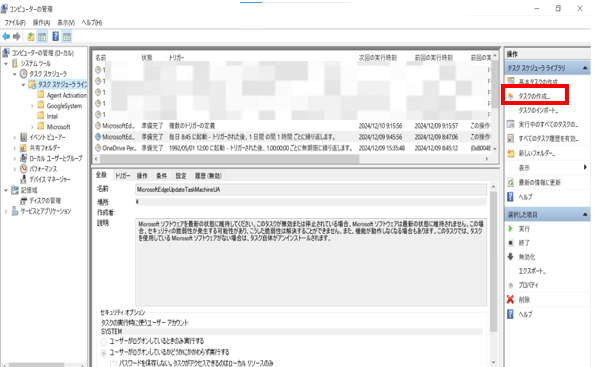The width and height of the screenshot is (594, 367).
Task: Select コンピューターの管理 (ローカル) root node
Action: (43, 53)
